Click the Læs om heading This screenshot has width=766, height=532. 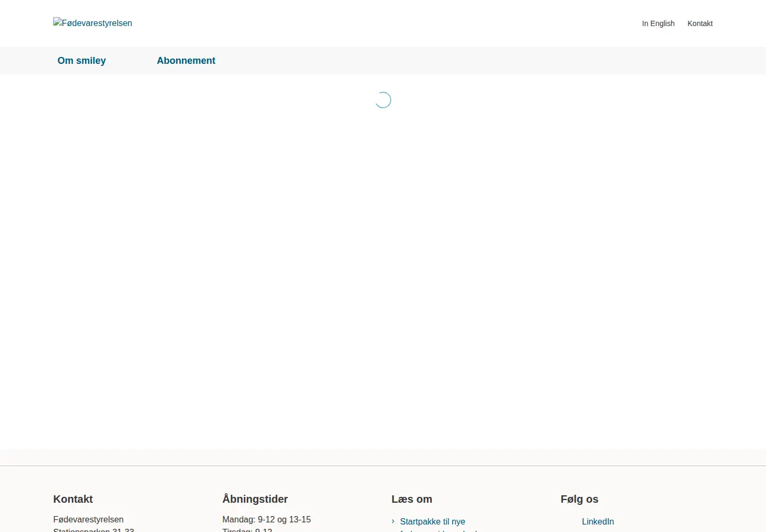tap(412, 499)
